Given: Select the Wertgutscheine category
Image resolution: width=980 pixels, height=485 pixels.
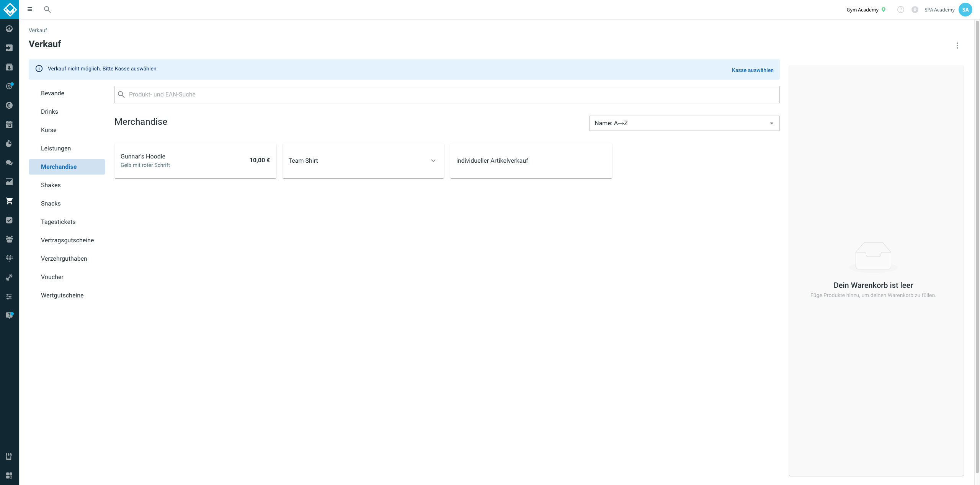Looking at the screenshot, I should coord(67,296).
